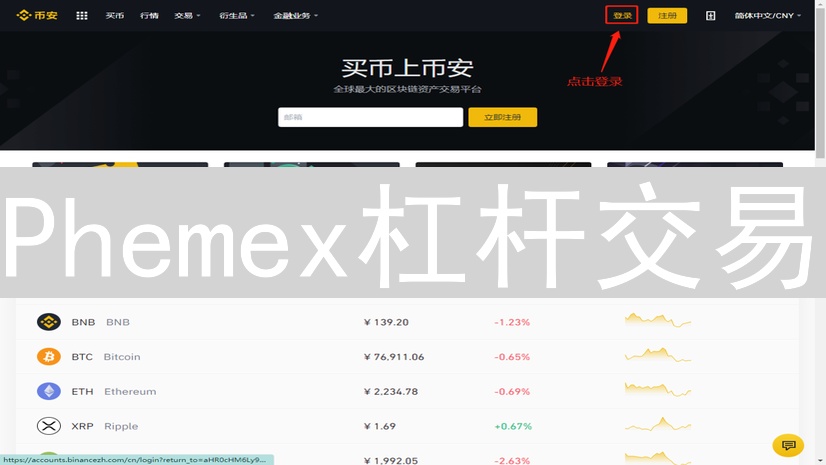Click the -2.63% change value
This screenshot has width=826, height=465.
point(512,460)
